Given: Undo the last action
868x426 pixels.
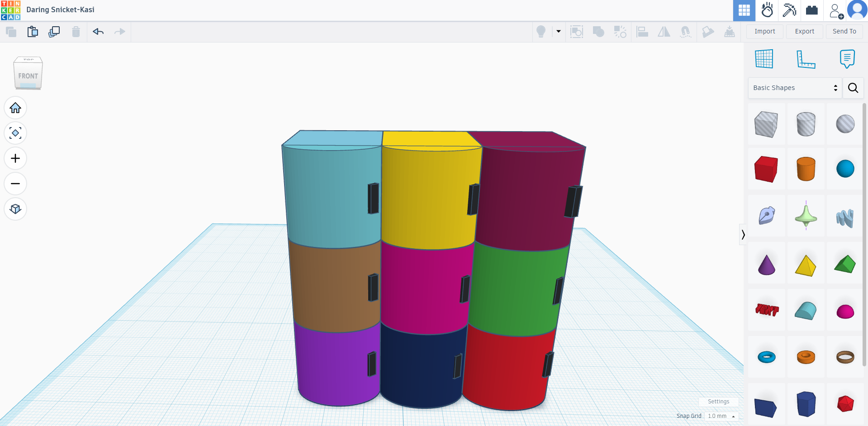Looking at the screenshot, I should (98, 32).
